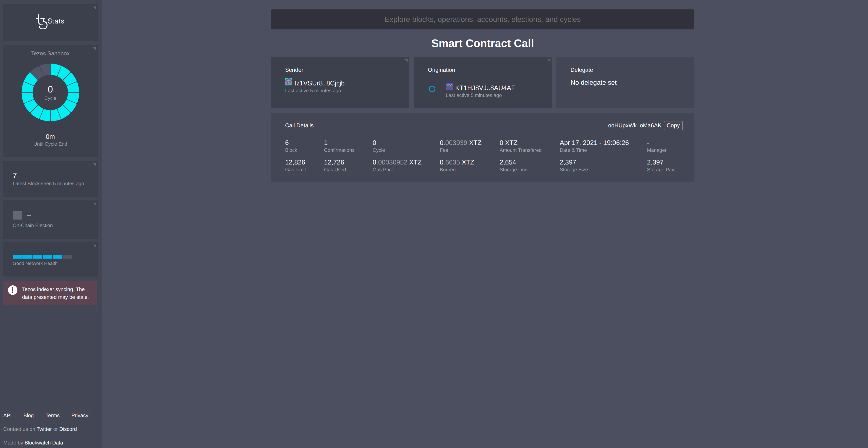868x448 pixels.
Task: Open the Terms page from footer navigation
Action: (52, 415)
